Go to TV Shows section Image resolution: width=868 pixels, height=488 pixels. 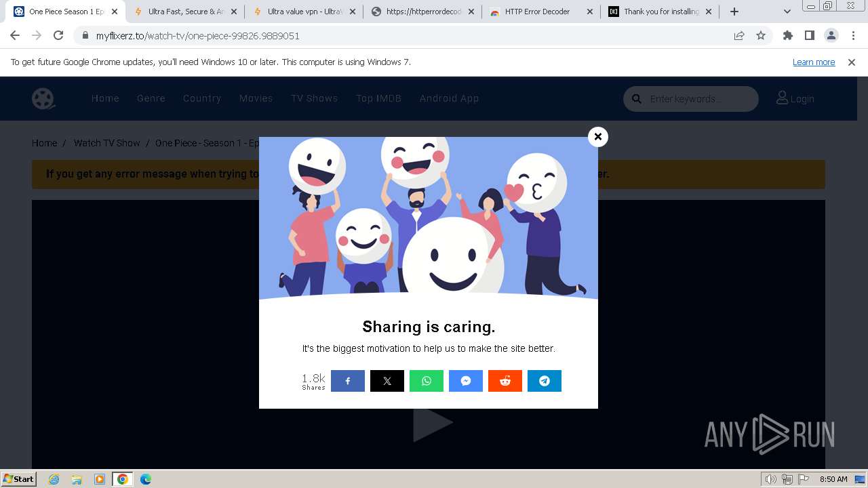coord(315,98)
